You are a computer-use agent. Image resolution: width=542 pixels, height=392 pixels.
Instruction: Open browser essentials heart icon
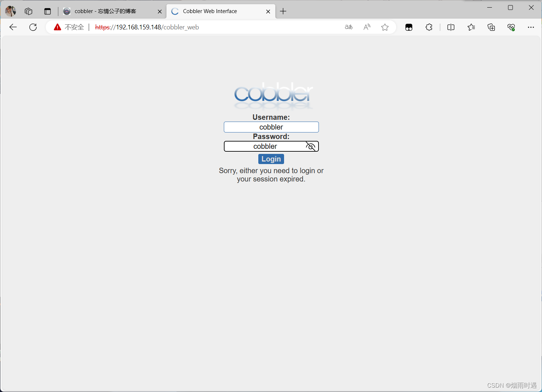(x=511, y=27)
